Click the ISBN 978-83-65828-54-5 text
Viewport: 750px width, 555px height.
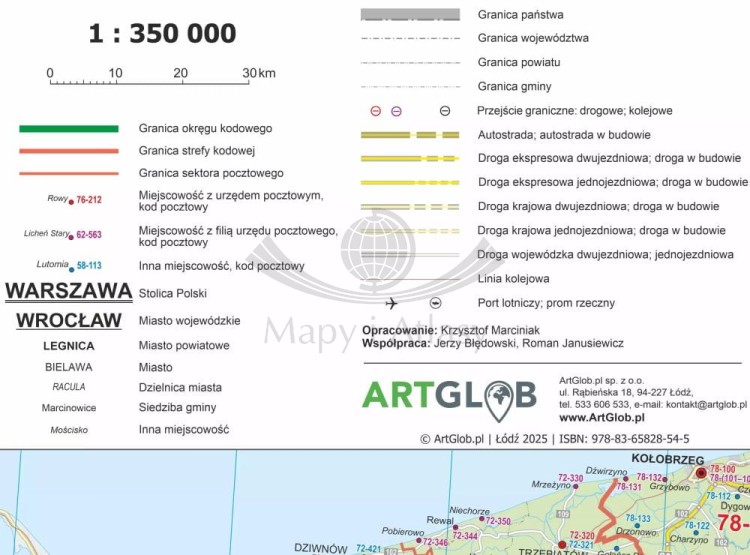624,439
